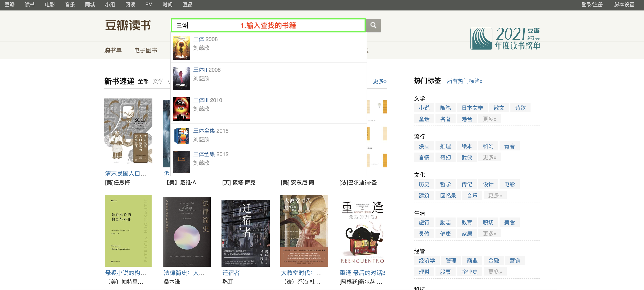This screenshot has height=290, width=644.
Task: Click the magnifier search button
Action: coord(373,25)
